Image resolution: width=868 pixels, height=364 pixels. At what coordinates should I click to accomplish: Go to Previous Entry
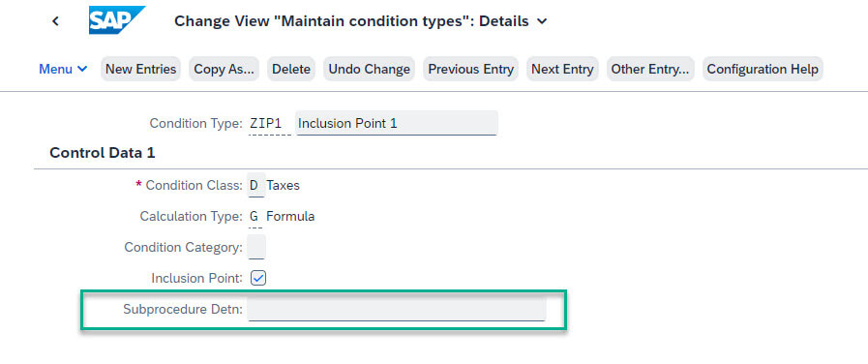(471, 70)
